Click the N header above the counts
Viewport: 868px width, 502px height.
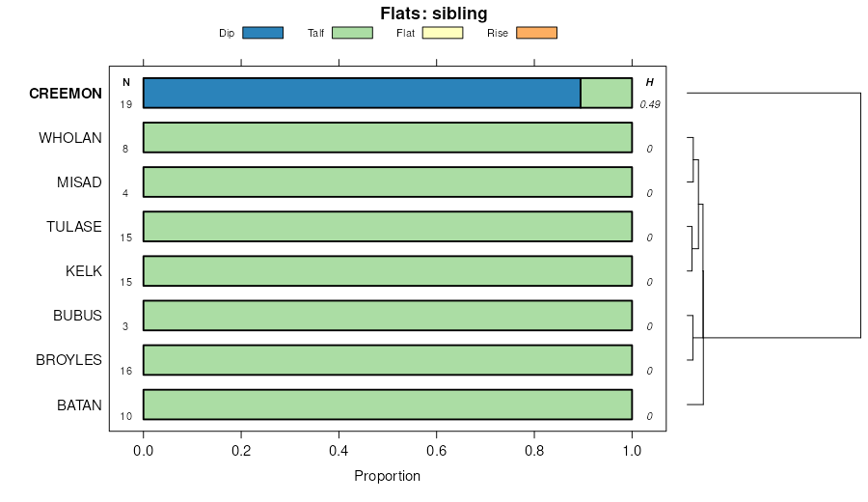coord(125,82)
